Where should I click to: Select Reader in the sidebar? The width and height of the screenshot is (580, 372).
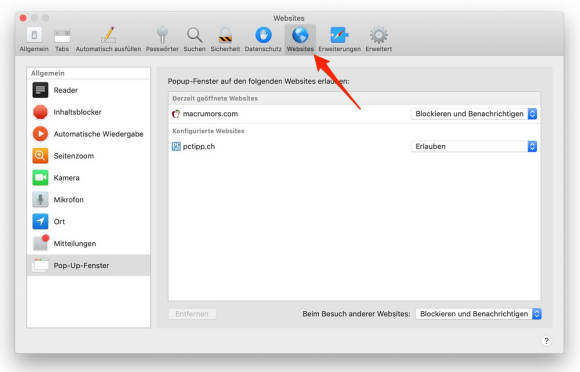click(88, 90)
